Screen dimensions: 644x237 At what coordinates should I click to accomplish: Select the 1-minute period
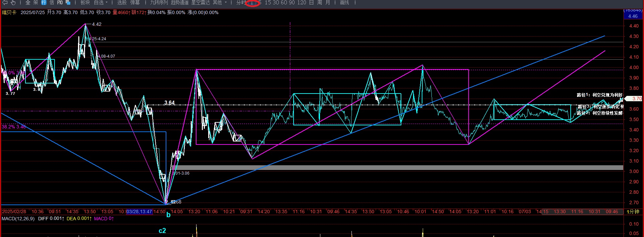(x=252, y=3)
